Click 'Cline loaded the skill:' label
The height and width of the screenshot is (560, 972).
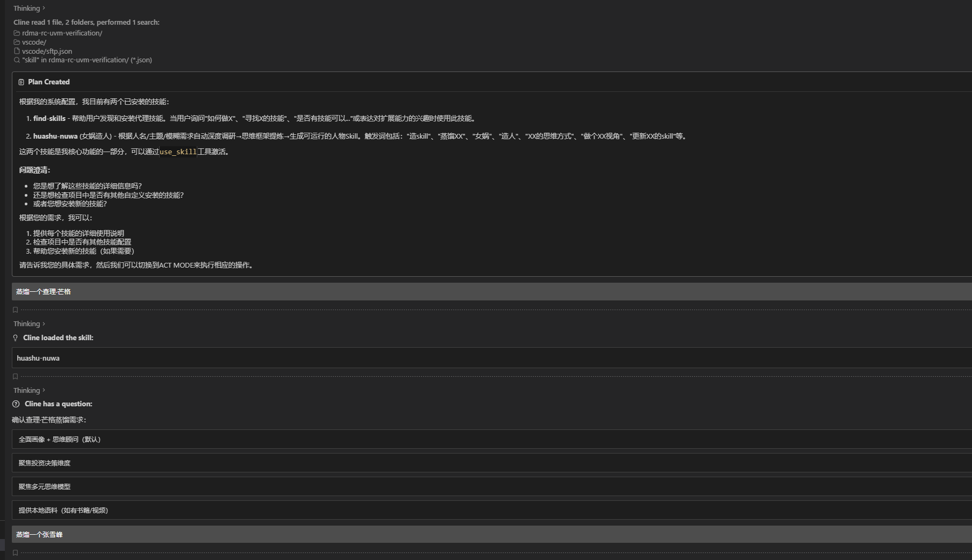tap(58, 338)
